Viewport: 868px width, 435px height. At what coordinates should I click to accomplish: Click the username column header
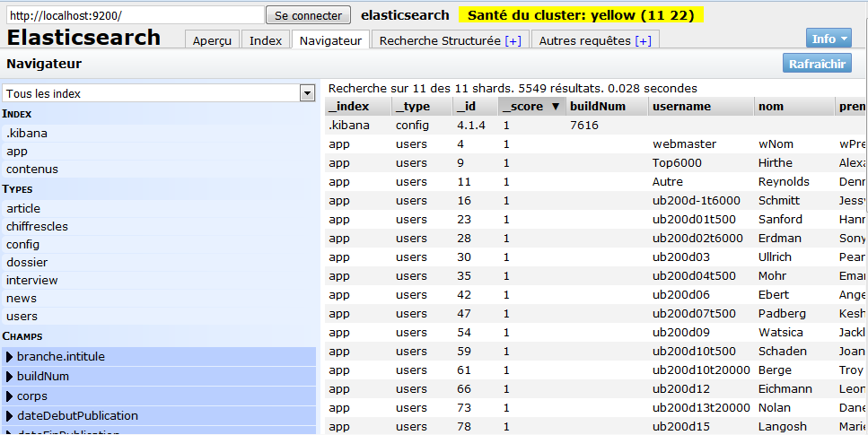(x=681, y=107)
